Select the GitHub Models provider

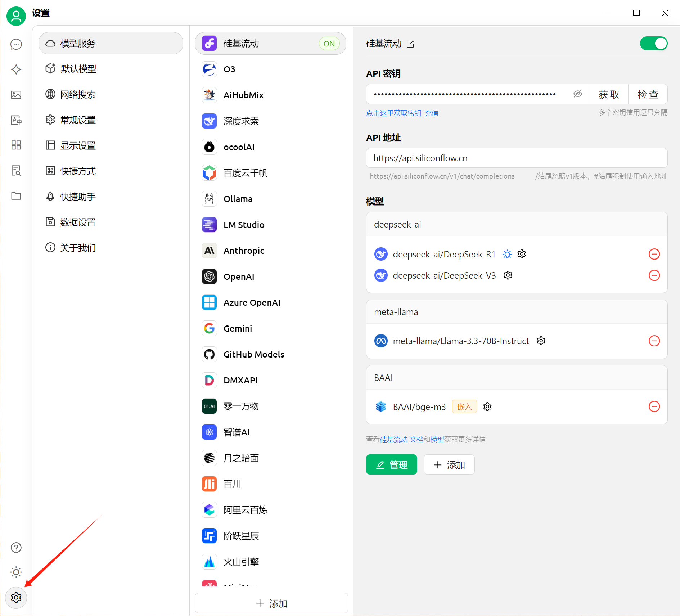(271, 354)
